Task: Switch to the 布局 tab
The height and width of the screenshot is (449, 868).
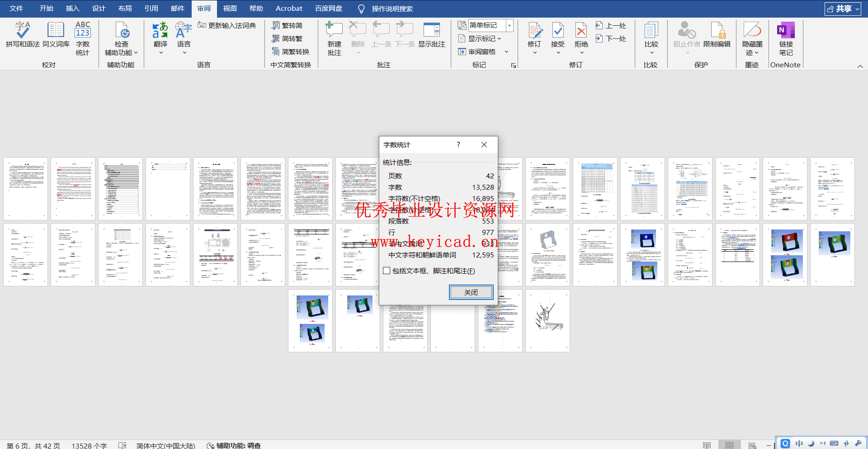Action: (125, 9)
